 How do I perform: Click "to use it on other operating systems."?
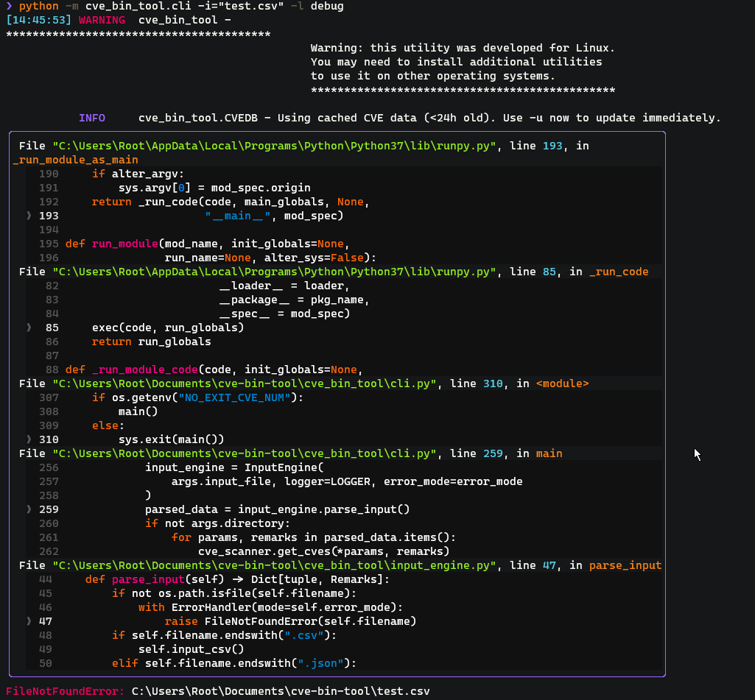[x=433, y=76]
